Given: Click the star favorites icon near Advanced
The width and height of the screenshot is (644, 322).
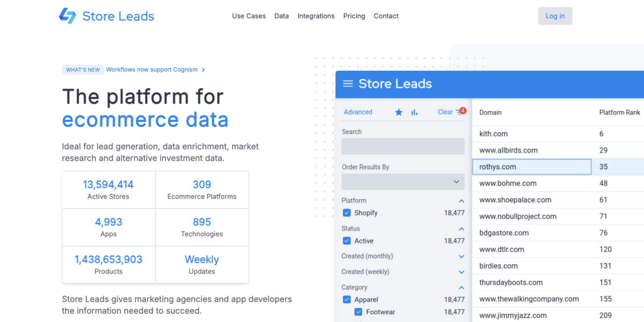Looking at the screenshot, I should click(x=398, y=112).
